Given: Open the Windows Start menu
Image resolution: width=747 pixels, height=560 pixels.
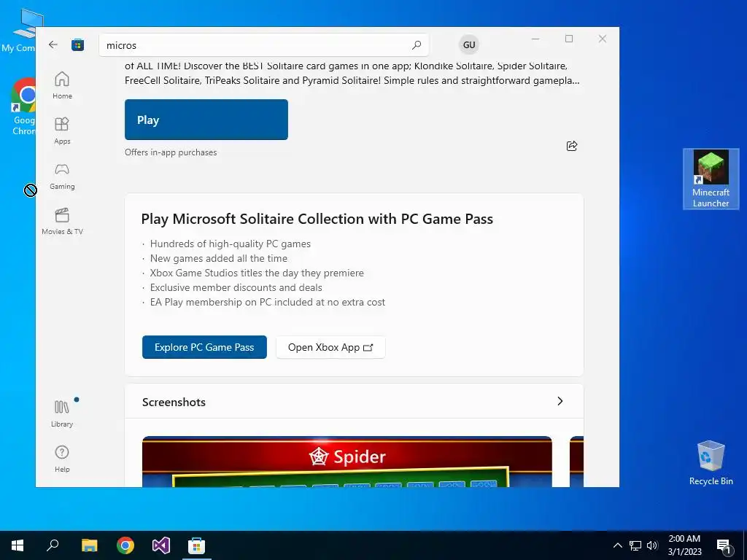Looking at the screenshot, I should (x=18, y=545).
